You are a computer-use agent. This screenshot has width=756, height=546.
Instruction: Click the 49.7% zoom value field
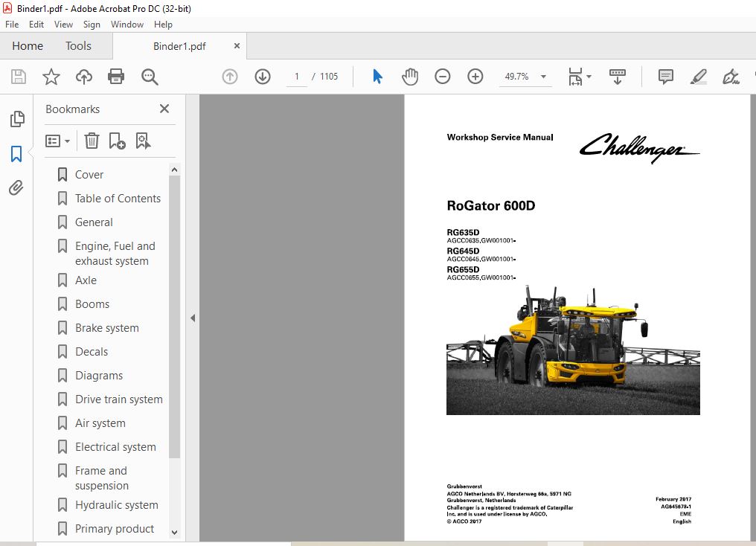516,77
